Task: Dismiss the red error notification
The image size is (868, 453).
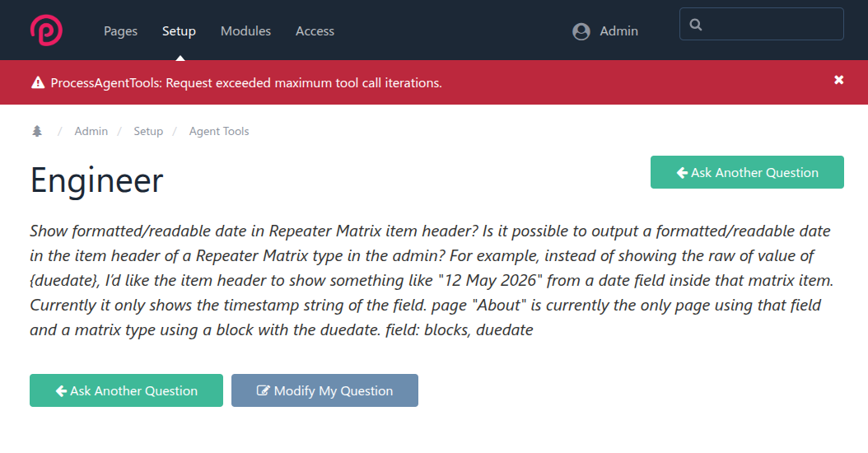Action: point(838,80)
